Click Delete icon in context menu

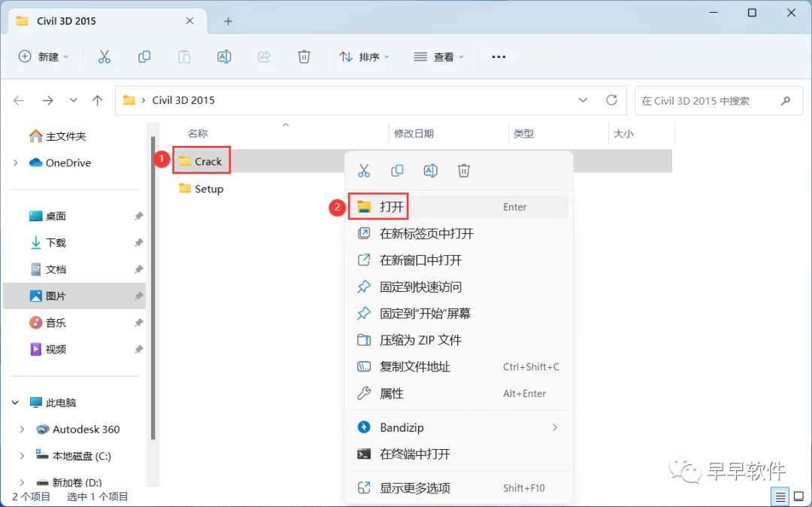coord(463,171)
